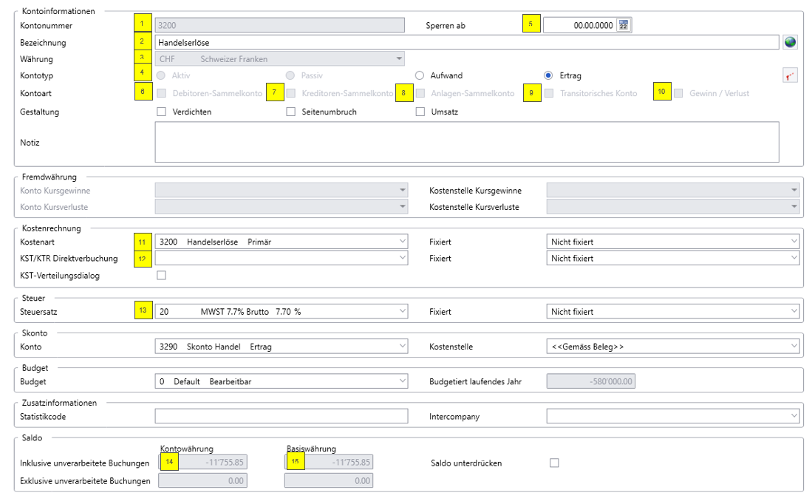Screen dimensions: 812x504
Task: Select the Passiv account type radio
Action: 290,75
